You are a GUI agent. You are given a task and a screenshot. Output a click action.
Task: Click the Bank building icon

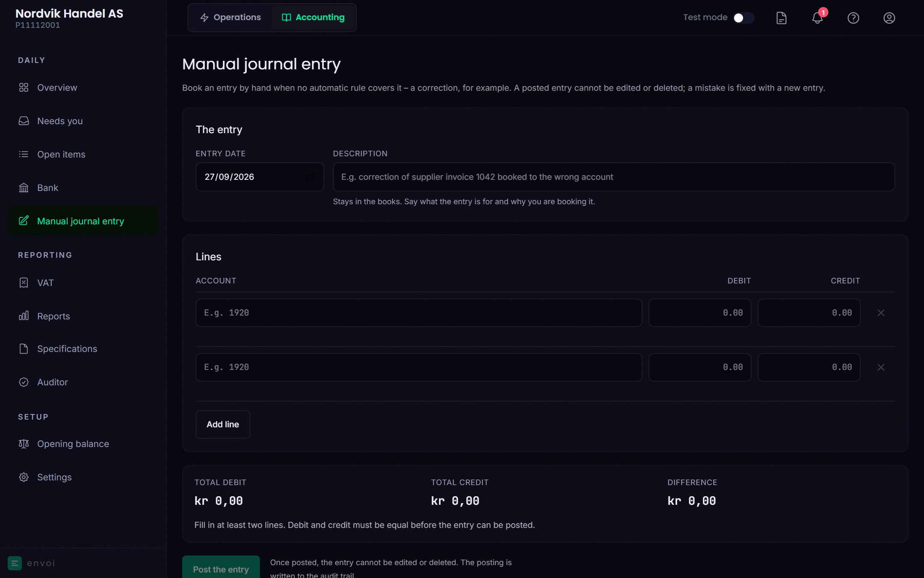coord(24,188)
